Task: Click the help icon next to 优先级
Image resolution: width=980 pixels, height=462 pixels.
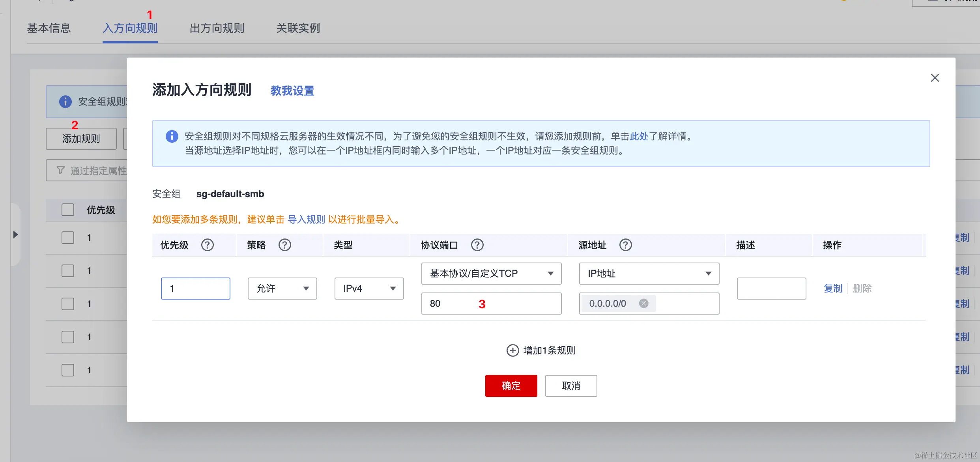Action: pos(208,245)
